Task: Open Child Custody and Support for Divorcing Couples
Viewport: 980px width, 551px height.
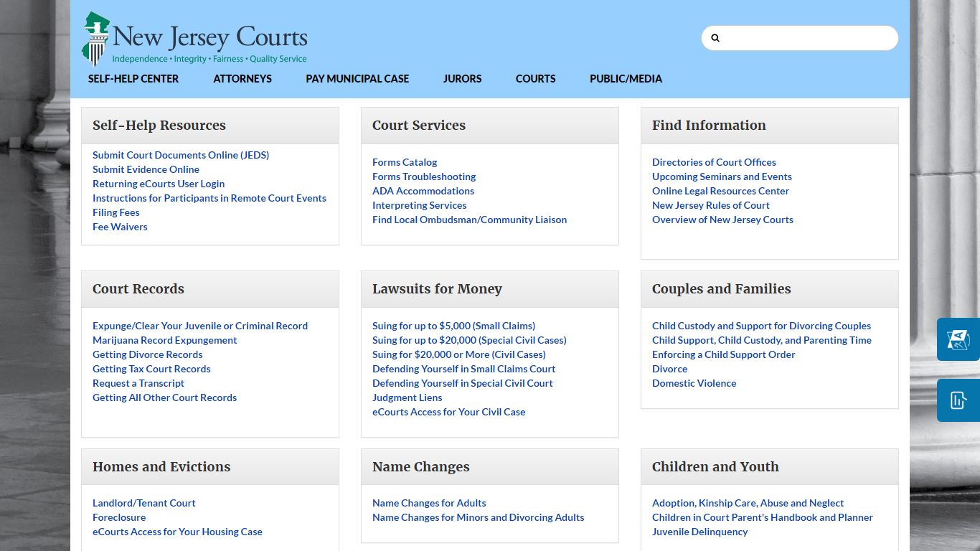Action: tap(761, 326)
